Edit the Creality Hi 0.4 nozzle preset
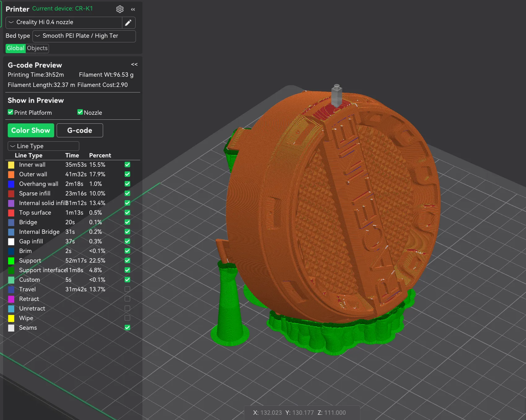Image resolution: width=526 pixels, height=420 pixels. [x=128, y=23]
